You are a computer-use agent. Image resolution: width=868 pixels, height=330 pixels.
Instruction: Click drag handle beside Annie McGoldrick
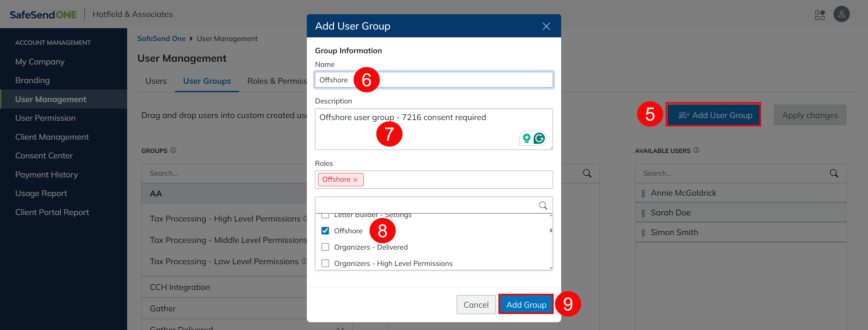643,193
